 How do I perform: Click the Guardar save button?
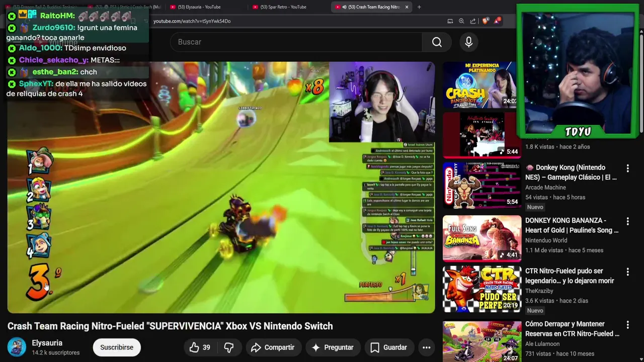(x=388, y=347)
